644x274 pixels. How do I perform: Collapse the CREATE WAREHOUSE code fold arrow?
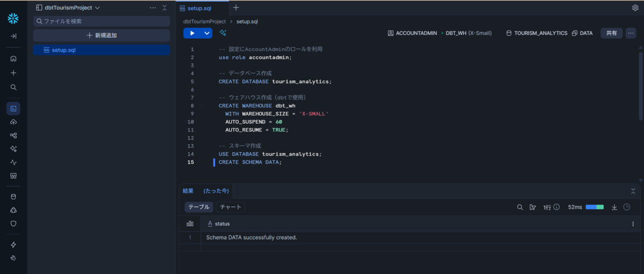(x=201, y=106)
